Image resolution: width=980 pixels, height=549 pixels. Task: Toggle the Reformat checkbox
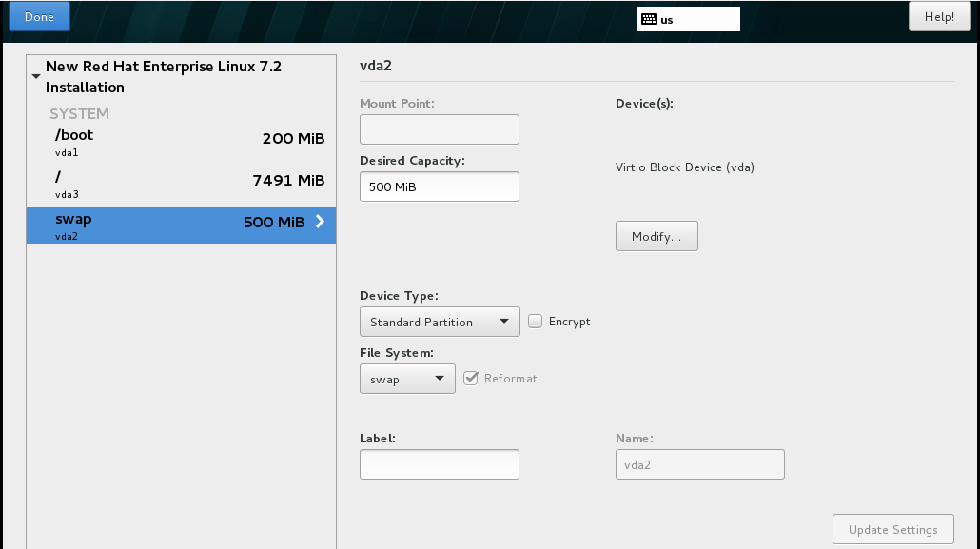point(471,379)
